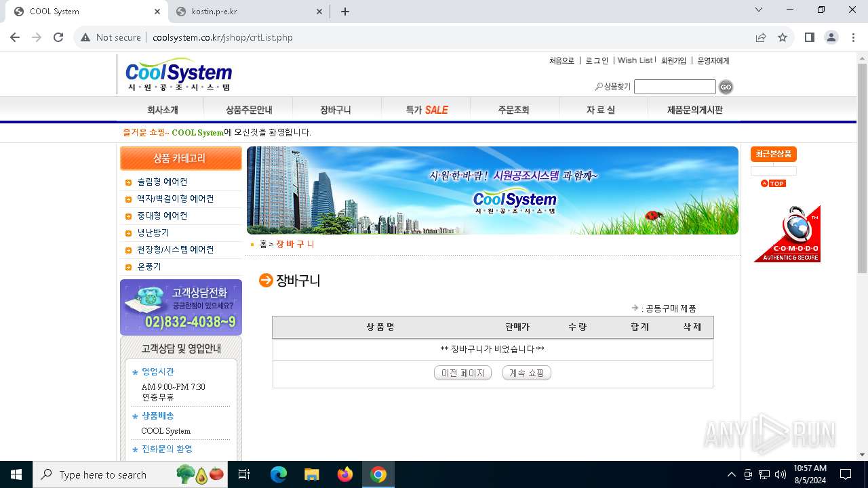Open the 주문조회 menu item
The image size is (868, 488).
pyautogui.click(x=513, y=110)
